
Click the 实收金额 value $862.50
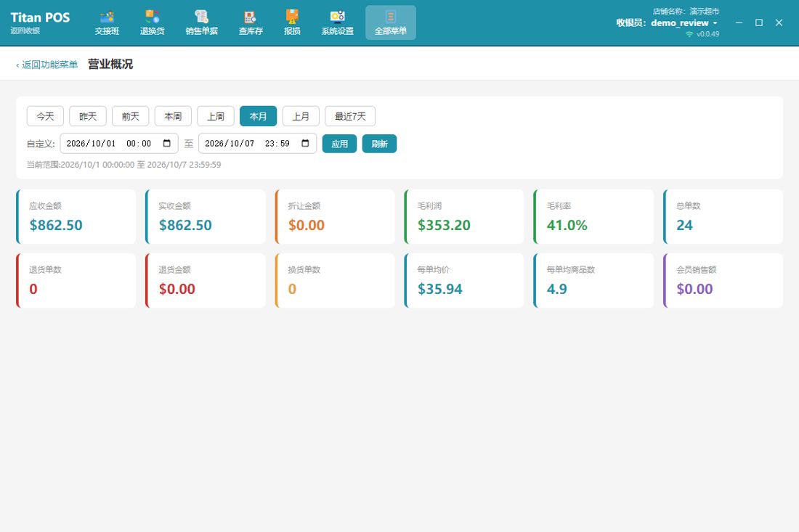pyautogui.click(x=185, y=225)
